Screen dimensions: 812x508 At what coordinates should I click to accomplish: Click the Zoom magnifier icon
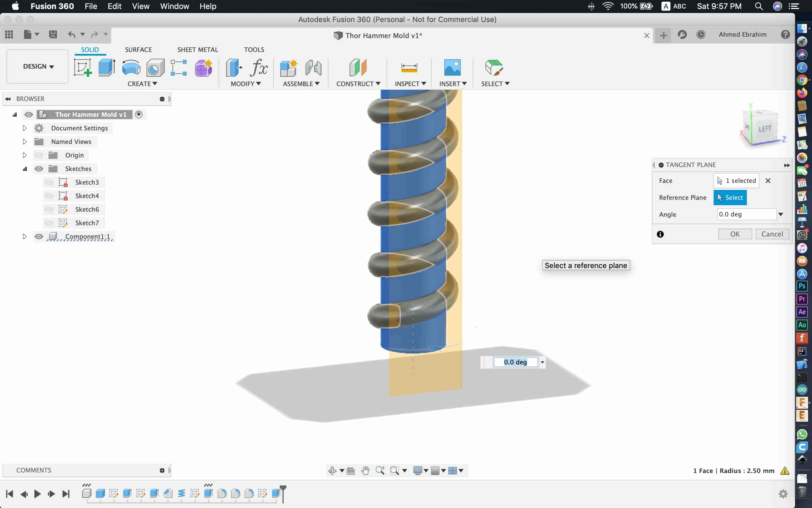pos(380,470)
